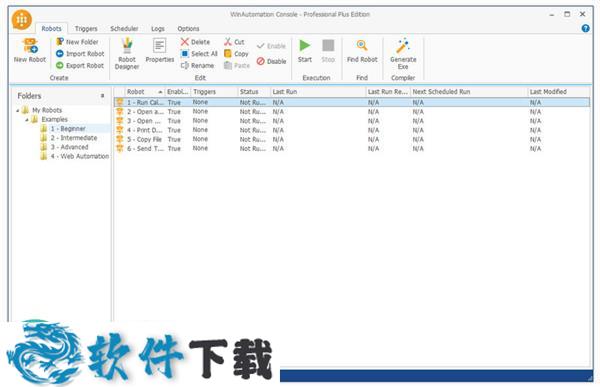The width and height of the screenshot is (600, 387).
Task: Click the Paste command
Action: pyautogui.click(x=237, y=65)
